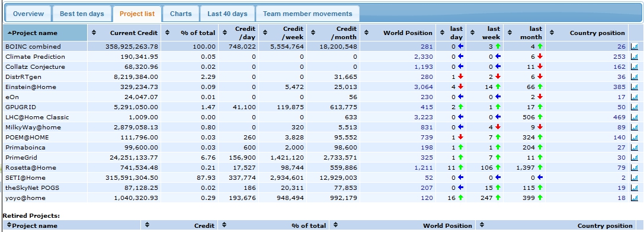Open chart icon for Collatz Conjecture row
Image resolution: width=644 pixels, height=232 pixels.
pos(634,66)
